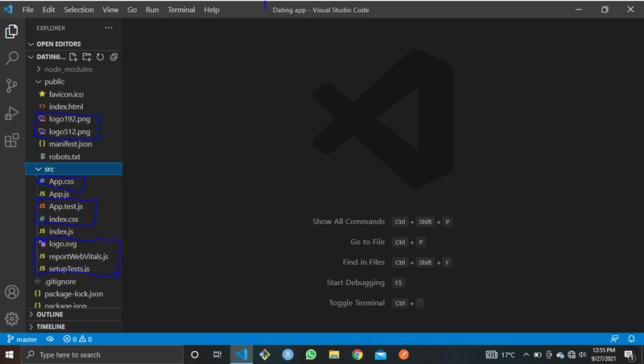Open the File menu

tap(28, 10)
